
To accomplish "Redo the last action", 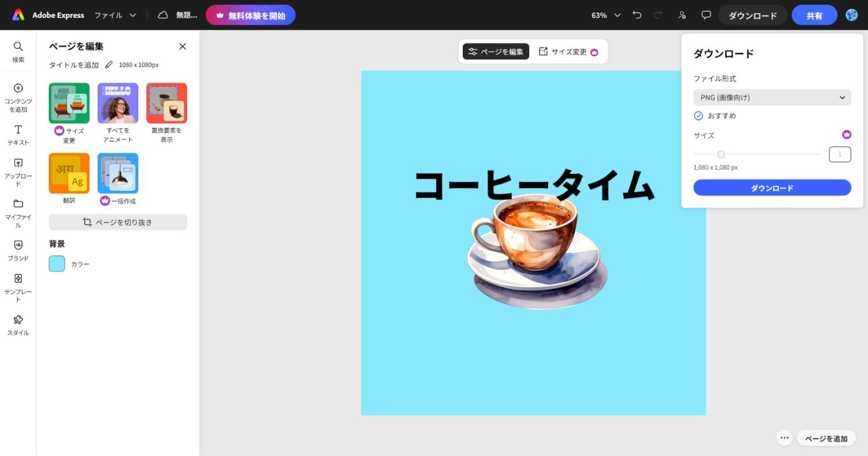I will pyautogui.click(x=658, y=15).
